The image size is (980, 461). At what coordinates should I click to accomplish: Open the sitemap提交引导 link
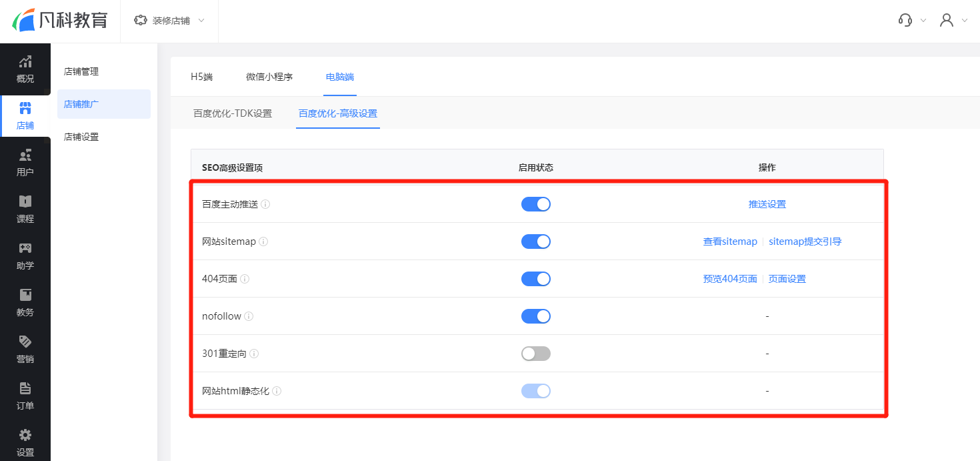(805, 242)
